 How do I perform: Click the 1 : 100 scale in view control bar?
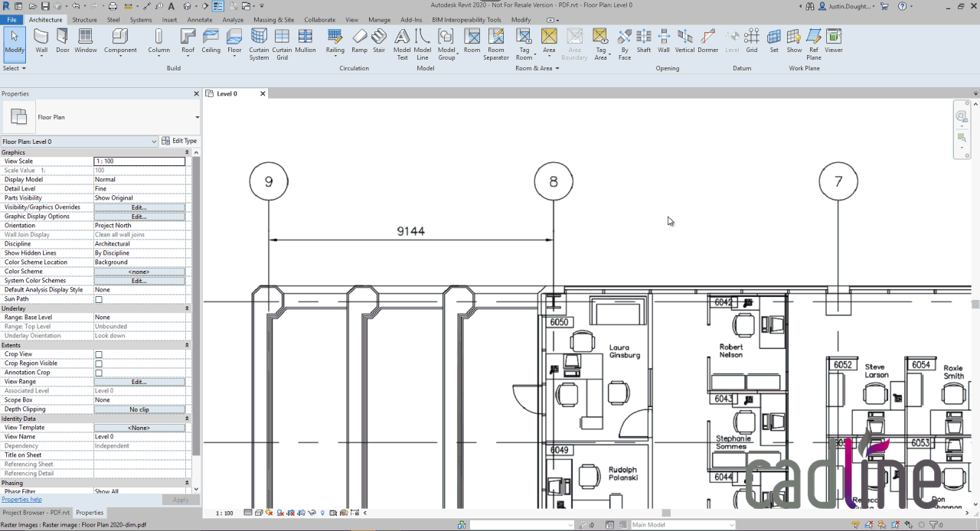(x=224, y=513)
